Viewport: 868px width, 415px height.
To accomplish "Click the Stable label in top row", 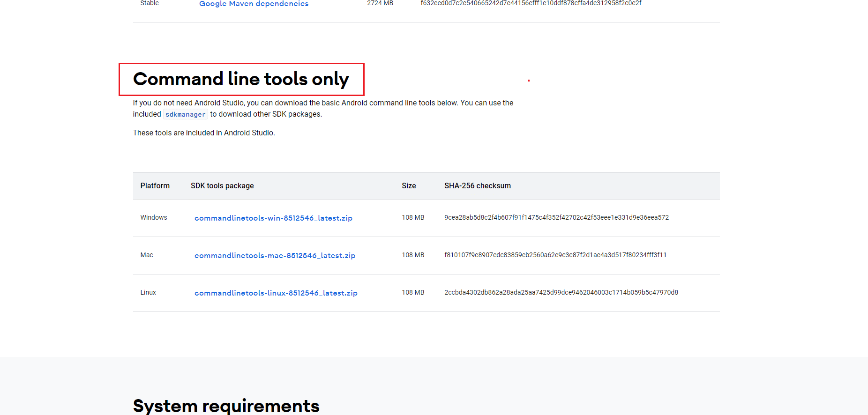I will point(150,3).
